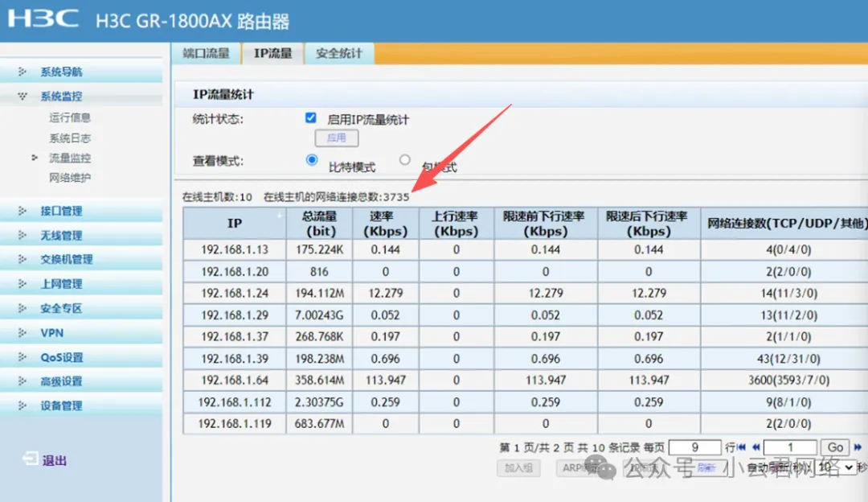Expand the 无线管理 menu section
868x502 pixels.
point(60,235)
